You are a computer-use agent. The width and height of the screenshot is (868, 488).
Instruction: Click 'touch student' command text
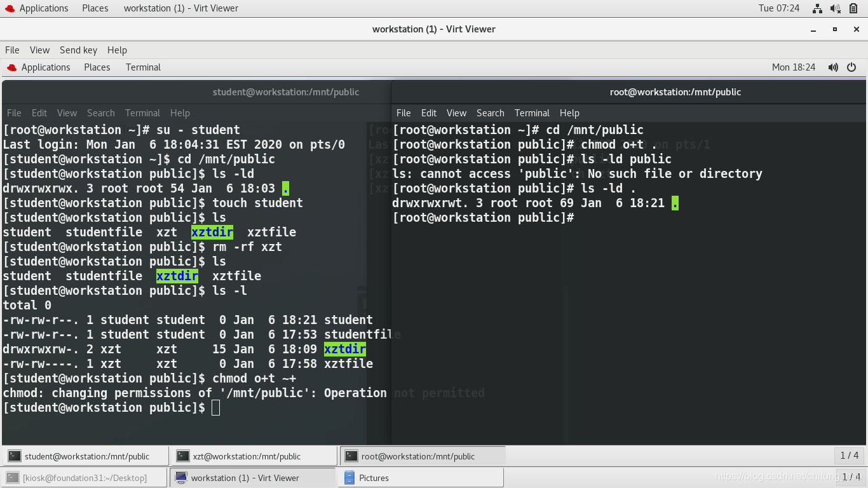[257, 203]
